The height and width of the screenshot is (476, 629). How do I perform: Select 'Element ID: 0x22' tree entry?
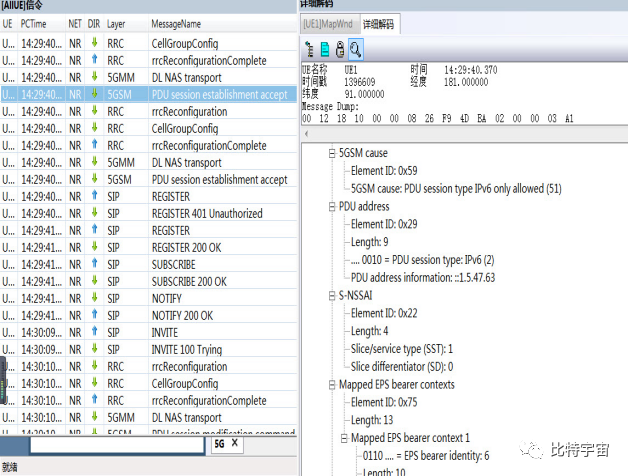click(x=384, y=313)
